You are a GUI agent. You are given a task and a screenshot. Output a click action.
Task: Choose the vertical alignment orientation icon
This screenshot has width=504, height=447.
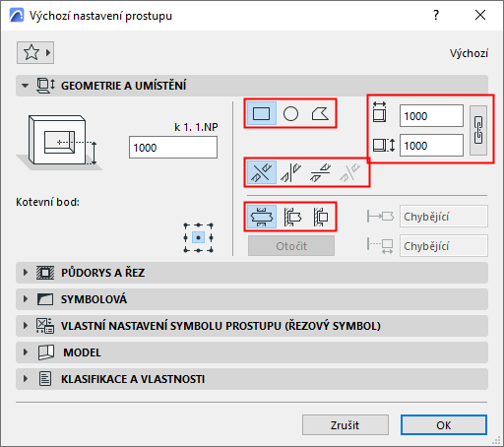point(290,172)
